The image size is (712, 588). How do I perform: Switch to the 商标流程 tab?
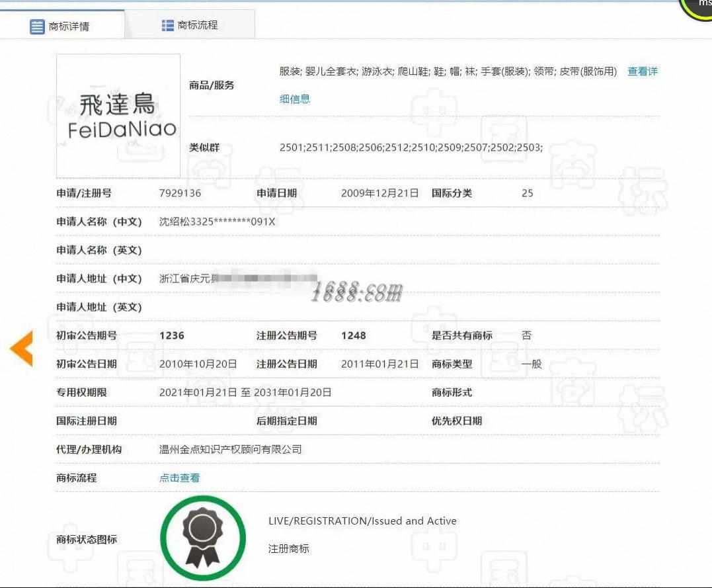coord(190,25)
